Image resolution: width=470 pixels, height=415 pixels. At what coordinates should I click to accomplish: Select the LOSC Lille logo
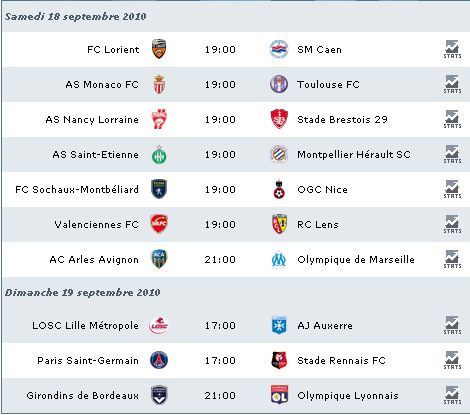[159, 325]
